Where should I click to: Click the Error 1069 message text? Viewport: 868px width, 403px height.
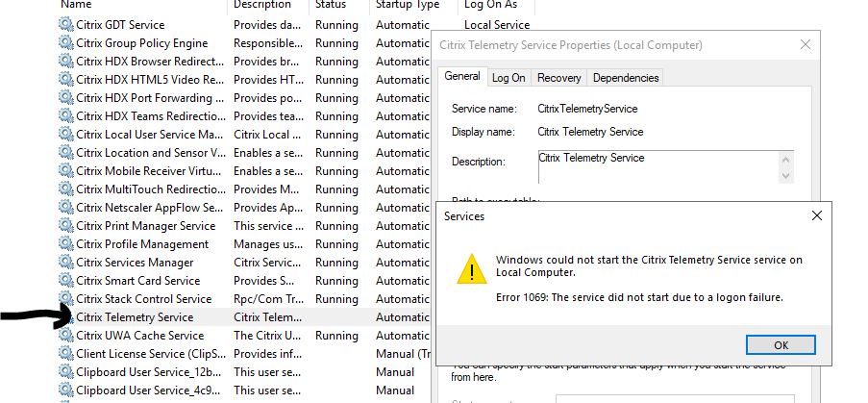(x=639, y=297)
